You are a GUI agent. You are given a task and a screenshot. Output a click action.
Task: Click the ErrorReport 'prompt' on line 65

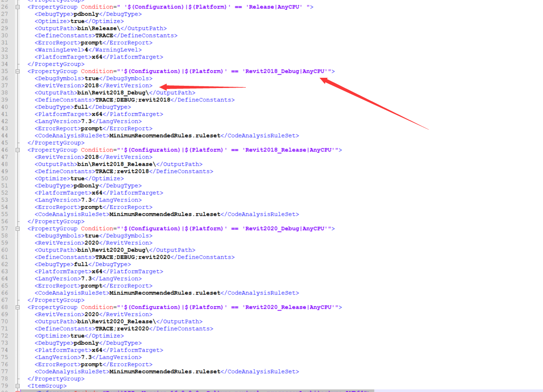92,286
